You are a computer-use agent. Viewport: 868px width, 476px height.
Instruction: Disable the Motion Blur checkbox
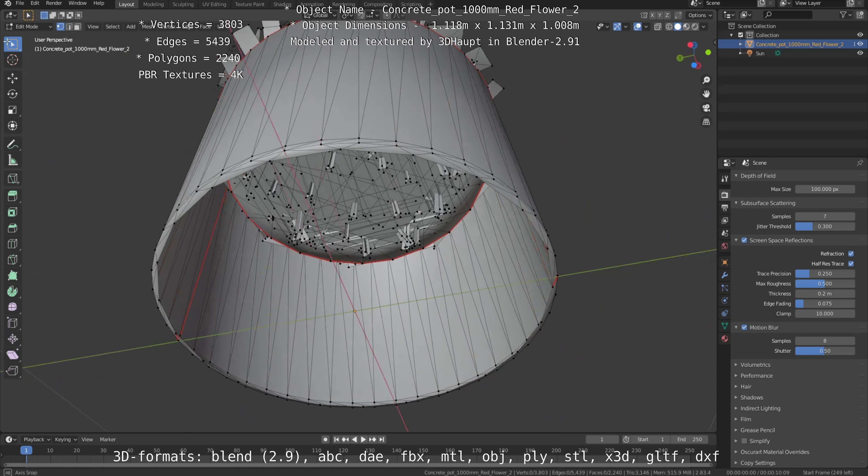tap(744, 327)
